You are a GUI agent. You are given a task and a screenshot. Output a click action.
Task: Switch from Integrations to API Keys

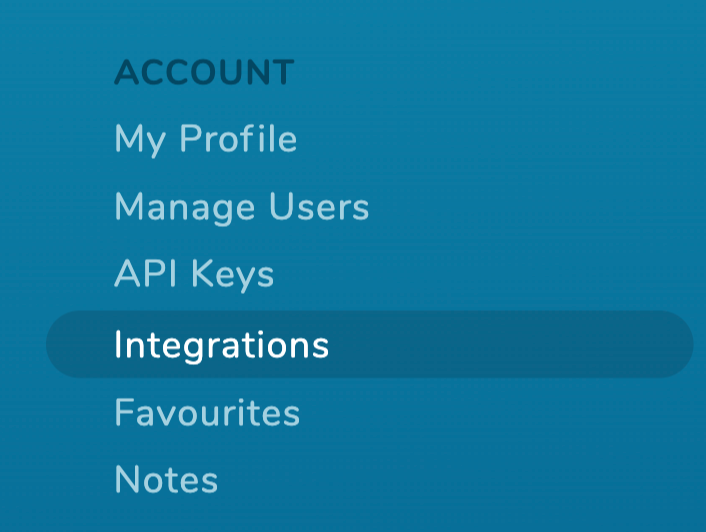pos(194,274)
